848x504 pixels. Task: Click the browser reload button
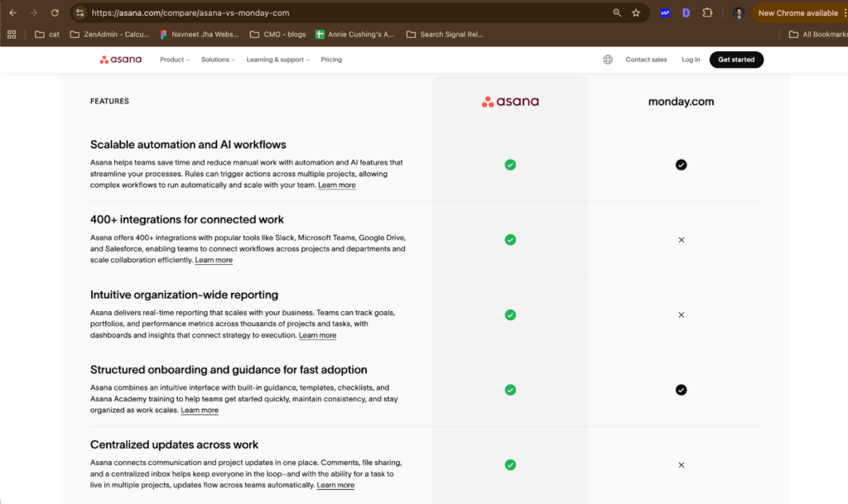55,13
